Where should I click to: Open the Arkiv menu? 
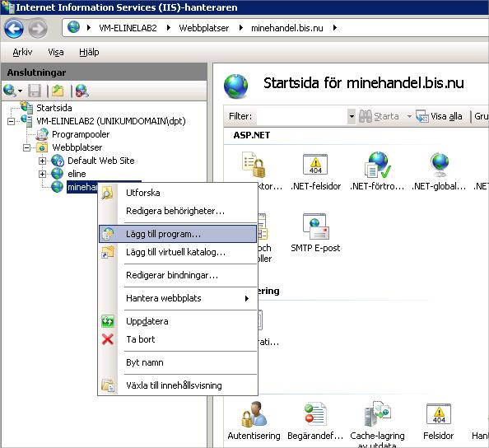point(22,52)
